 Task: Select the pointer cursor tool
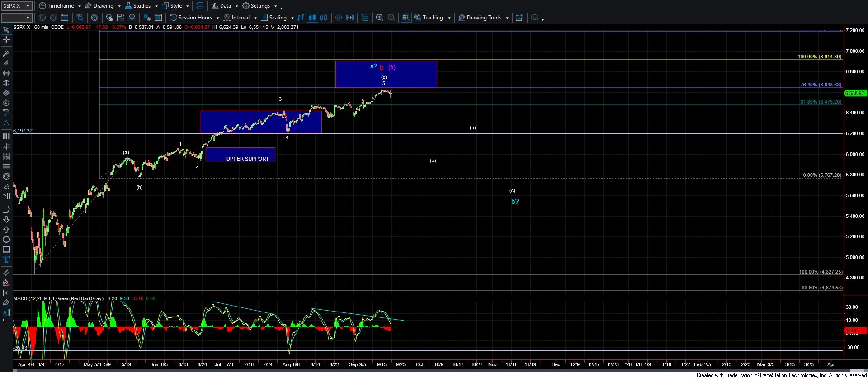pyautogui.click(x=6, y=30)
